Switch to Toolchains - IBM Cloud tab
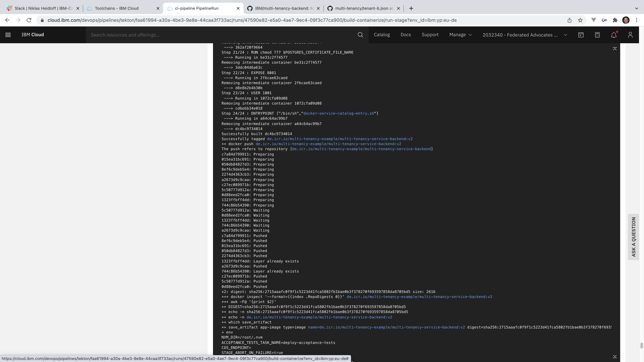 (x=117, y=8)
